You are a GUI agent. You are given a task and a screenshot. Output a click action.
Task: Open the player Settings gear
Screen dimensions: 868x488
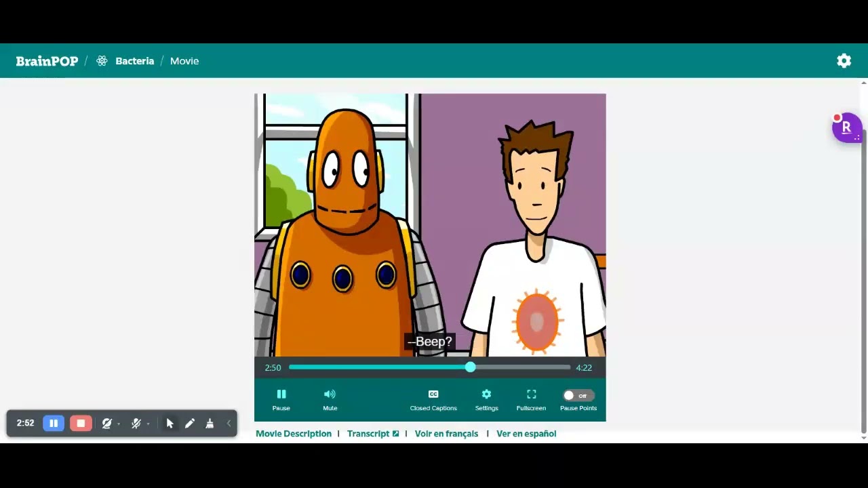pyautogui.click(x=486, y=399)
